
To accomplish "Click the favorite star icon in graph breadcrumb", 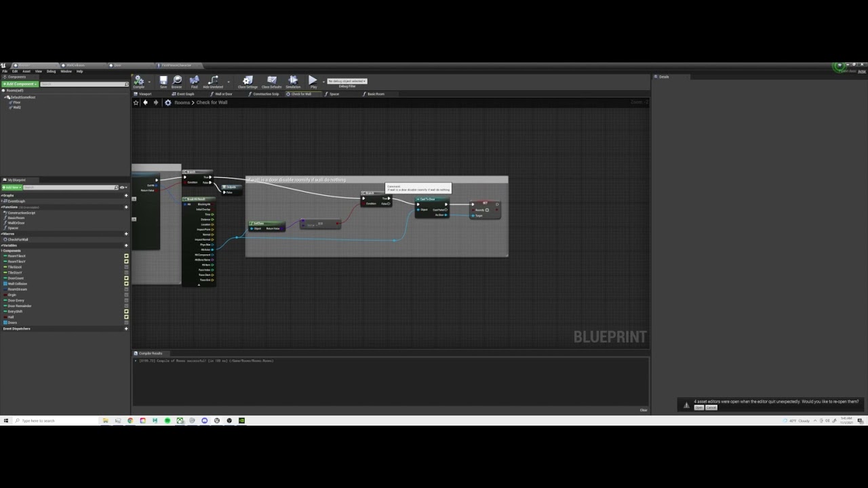I will pyautogui.click(x=136, y=102).
